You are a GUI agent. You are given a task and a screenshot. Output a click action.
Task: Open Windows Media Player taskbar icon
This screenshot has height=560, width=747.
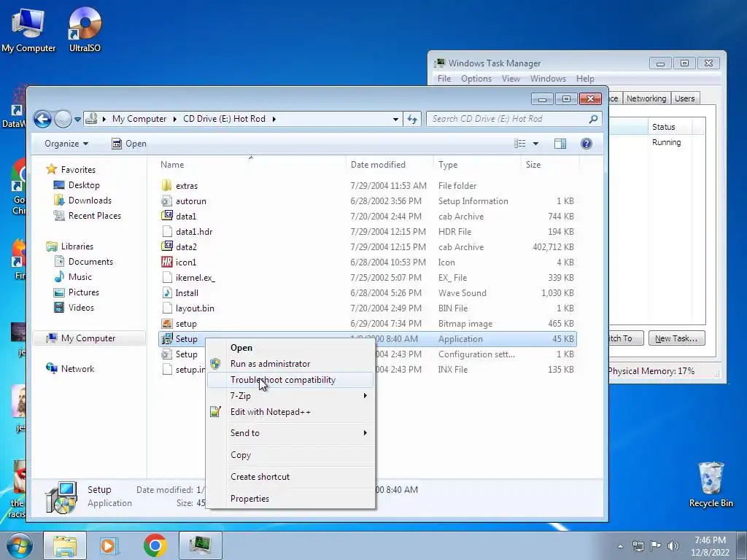[109, 546]
